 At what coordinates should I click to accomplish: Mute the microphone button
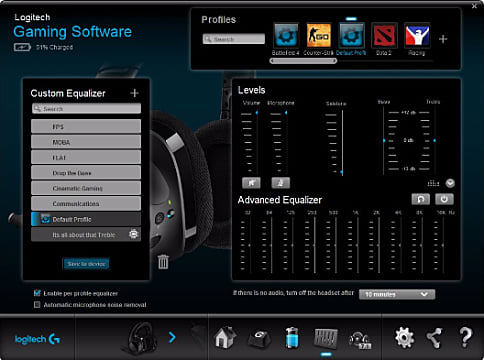tap(281, 183)
